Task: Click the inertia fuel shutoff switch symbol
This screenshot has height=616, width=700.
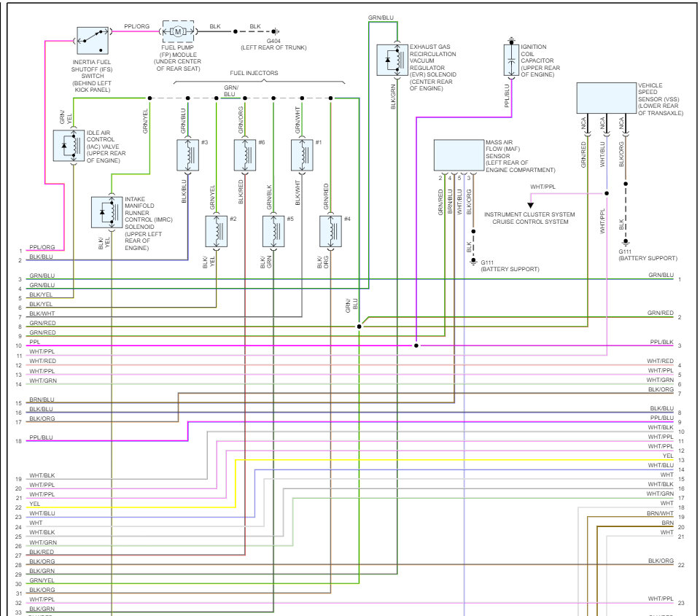Action: click(93, 41)
